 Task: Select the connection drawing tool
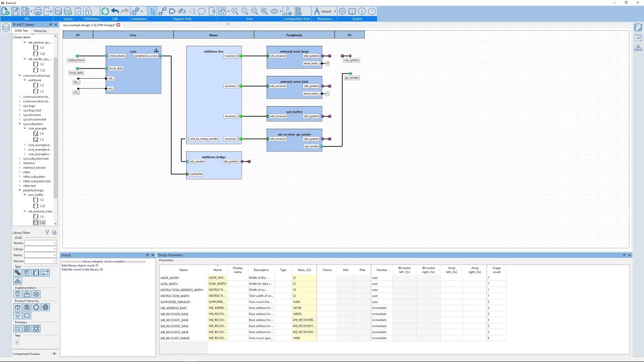(163, 11)
